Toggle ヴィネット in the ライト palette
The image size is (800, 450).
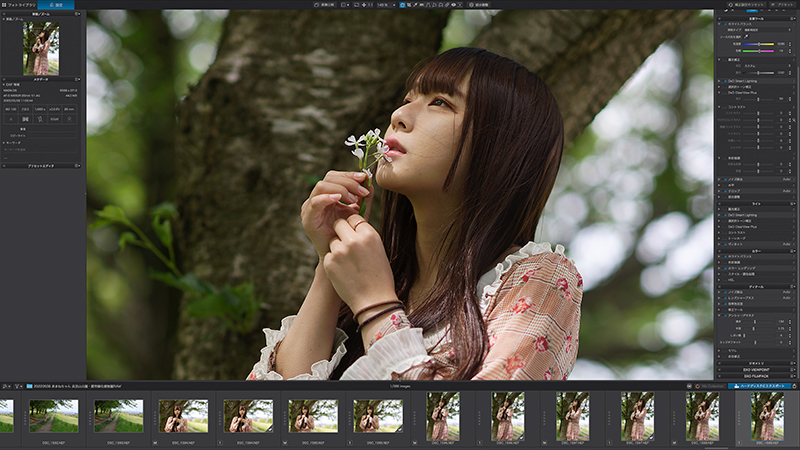click(726, 244)
